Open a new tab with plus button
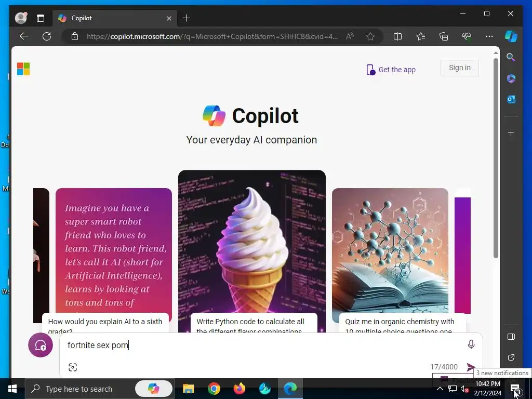 [x=187, y=18]
